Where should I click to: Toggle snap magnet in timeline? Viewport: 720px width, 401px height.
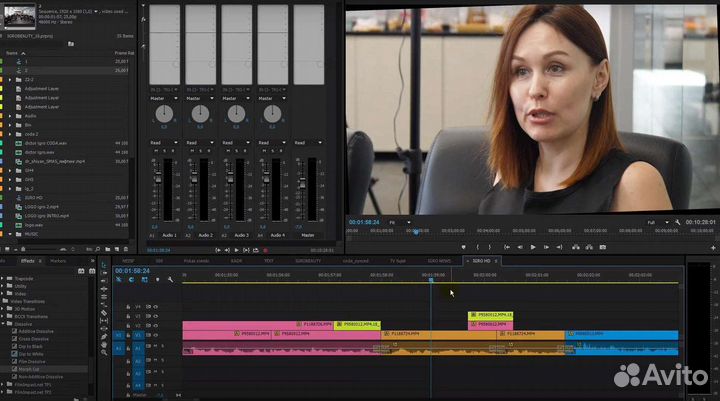(131, 280)
